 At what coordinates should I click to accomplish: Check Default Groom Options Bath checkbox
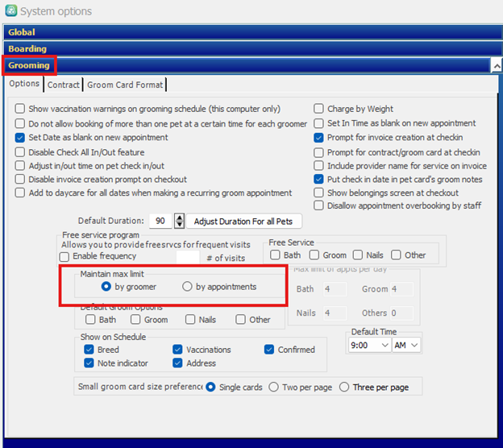[90, 319]
